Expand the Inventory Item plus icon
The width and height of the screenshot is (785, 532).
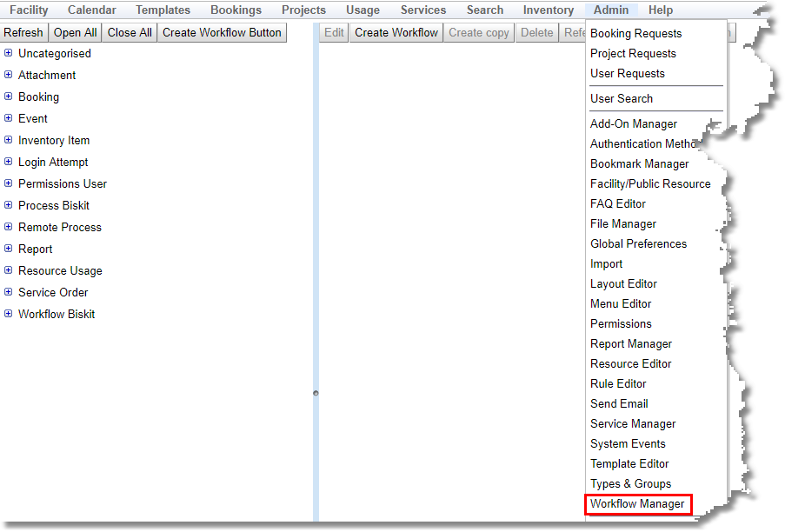coord(9,140)
